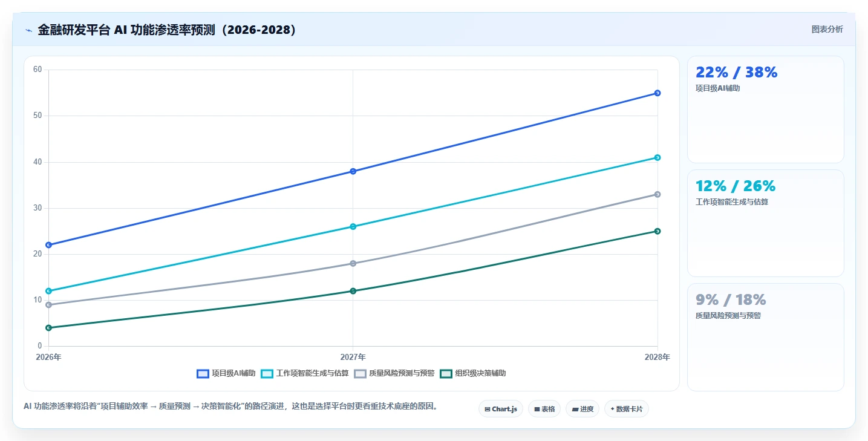Toggle 质量风险预测与预警 legend item
The height and width of the screenshot is (441, 868).
(394, 373)
